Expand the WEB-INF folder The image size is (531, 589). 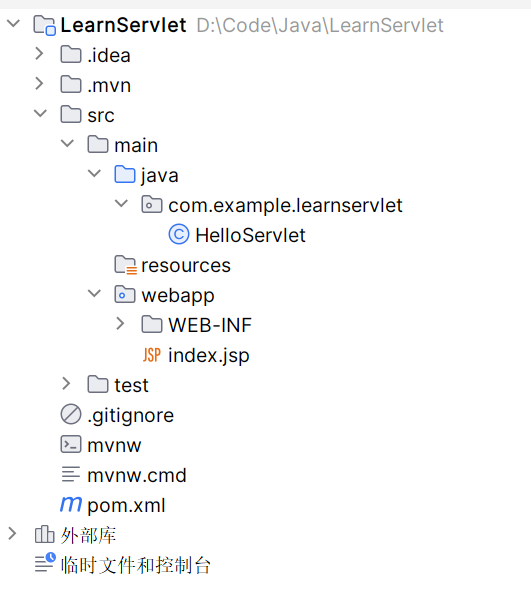pos(120,324)
